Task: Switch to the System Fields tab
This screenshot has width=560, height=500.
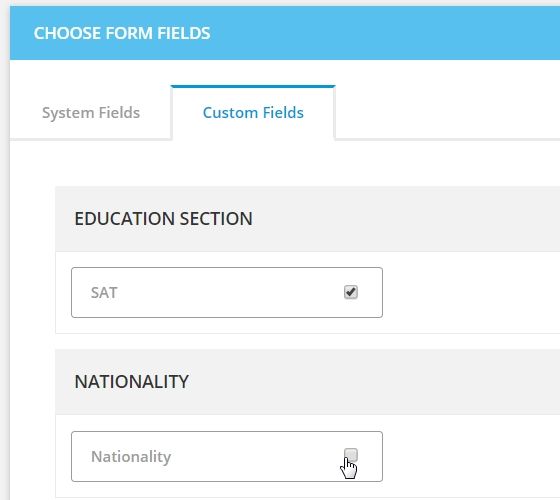Action: pyautogui.click(x=91, y=112)
